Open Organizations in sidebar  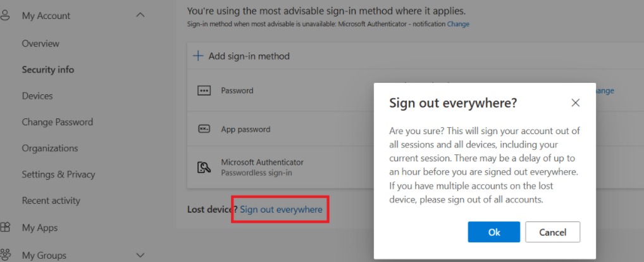(x=50, y=148)
